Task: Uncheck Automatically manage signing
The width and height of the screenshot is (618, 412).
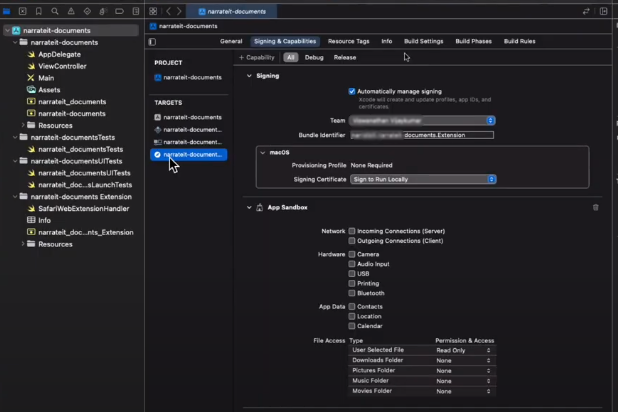Action: tap(352, 91)
